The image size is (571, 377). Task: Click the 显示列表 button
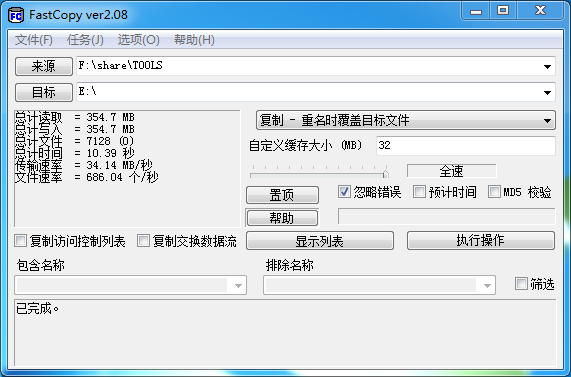point(320,241)
